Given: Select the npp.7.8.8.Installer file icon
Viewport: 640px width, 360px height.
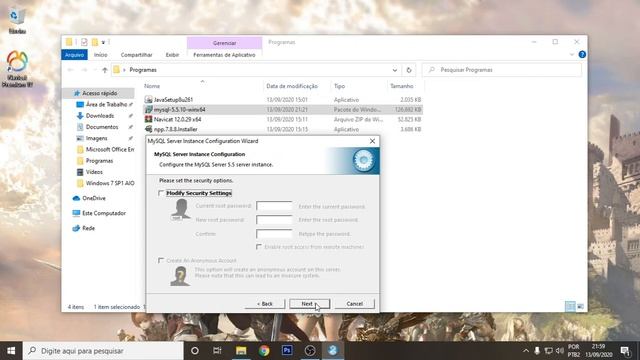Looking at the screenshot, I should [149, 129].
